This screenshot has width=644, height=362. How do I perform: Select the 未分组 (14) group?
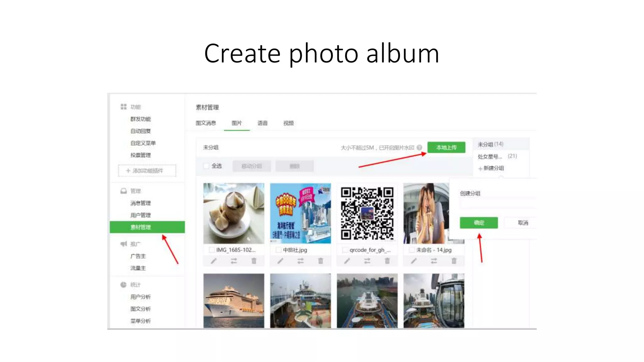tap(501, 144)
